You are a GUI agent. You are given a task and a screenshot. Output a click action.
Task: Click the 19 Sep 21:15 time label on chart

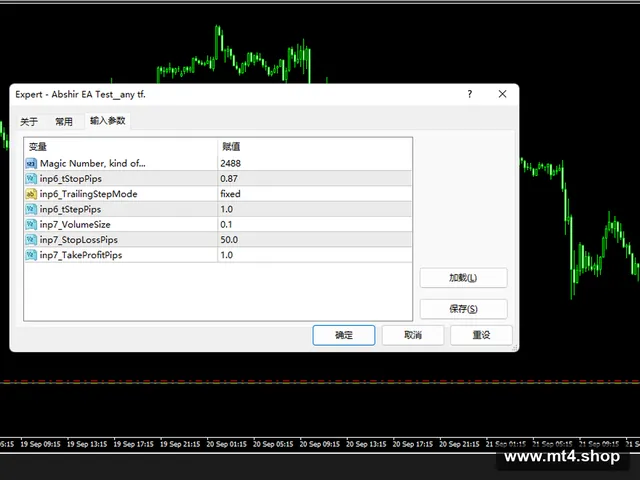[x=180, y=444]
